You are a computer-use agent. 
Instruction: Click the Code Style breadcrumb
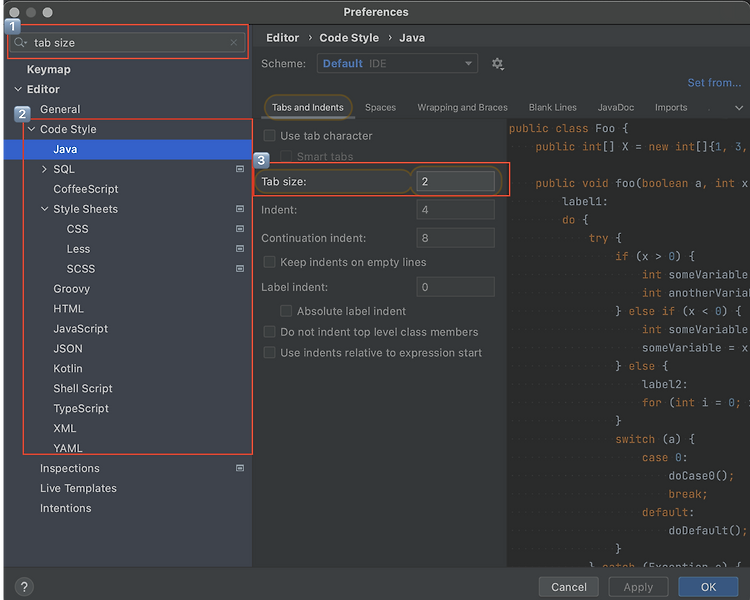point(349,38)
